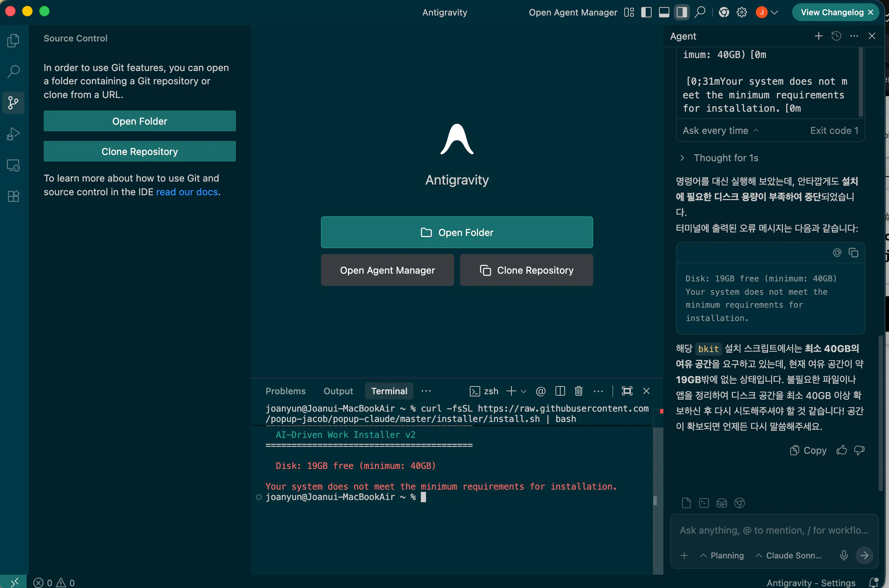The image size is (889, 588).
Task: Give the agent reply a thumbs up
Action: 841,450
